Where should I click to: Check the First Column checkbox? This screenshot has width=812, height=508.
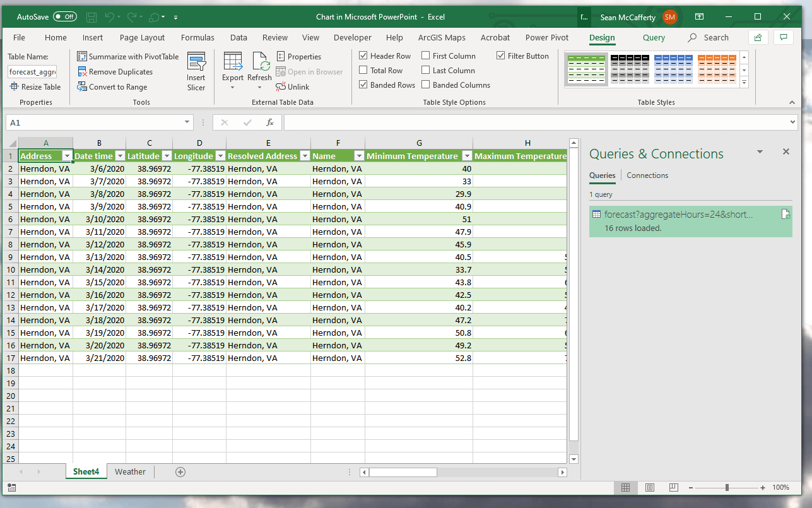tap(427, 56)
